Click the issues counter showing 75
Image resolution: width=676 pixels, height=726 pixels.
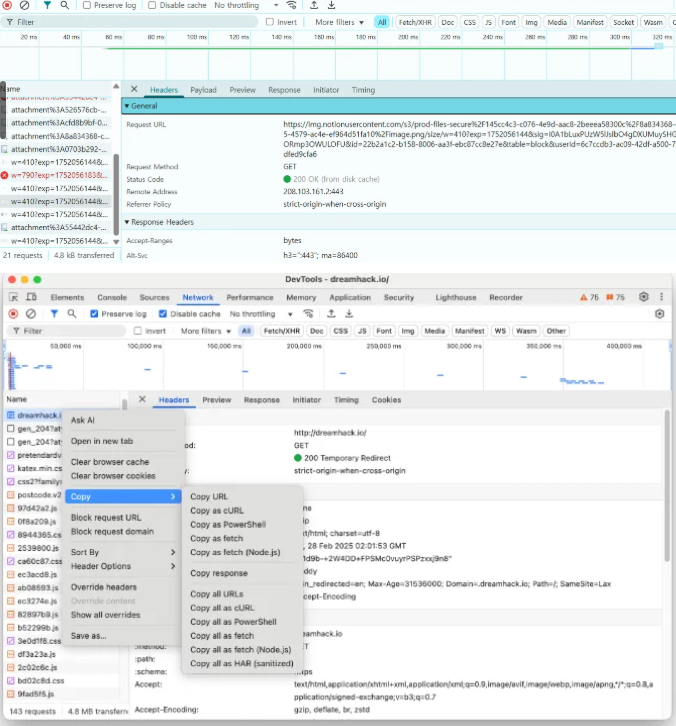(615, 297)
